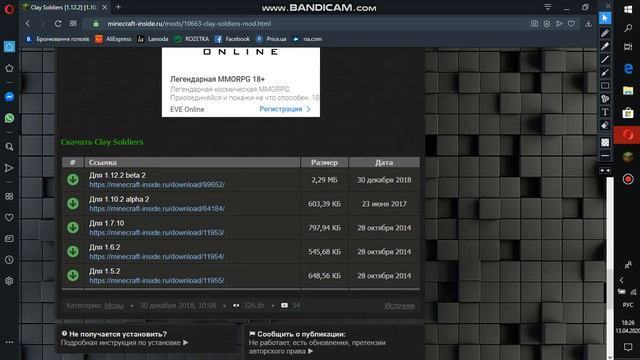Image resolution: width=640 pixels, height=360 pixels.
Task: Open personal news icon in sidebar
Action: (x=9, y=238)
